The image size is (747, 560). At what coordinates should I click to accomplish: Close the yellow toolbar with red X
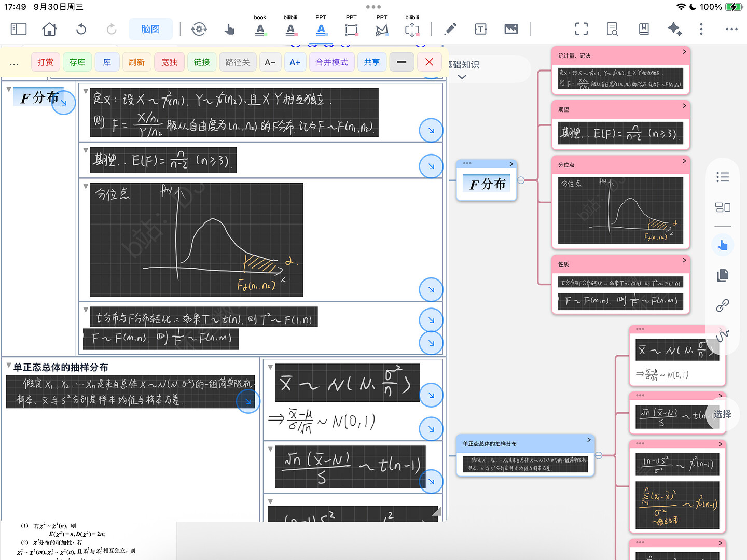[429, 62]
